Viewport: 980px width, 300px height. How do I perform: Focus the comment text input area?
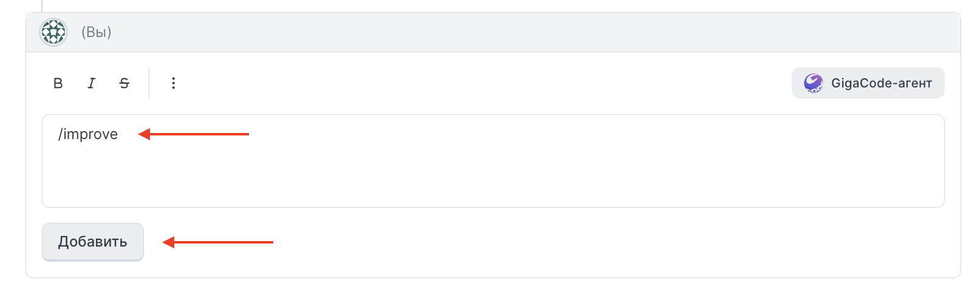click(x=493, y=161)
